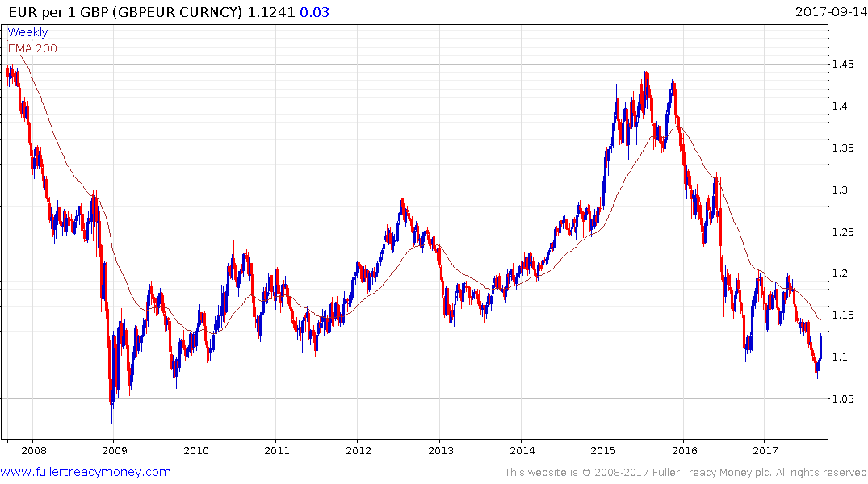Screen dimensions: 868x484
Task: Click the 2017 year axis label
Action: point(765,450)
